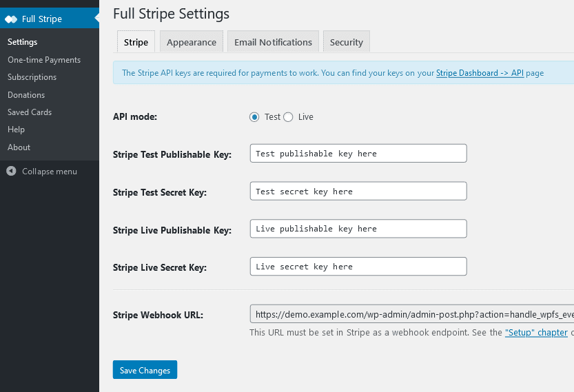Click the Collapse menu arrow icon
Screen dimensions: 574x392
pos(11,172)
